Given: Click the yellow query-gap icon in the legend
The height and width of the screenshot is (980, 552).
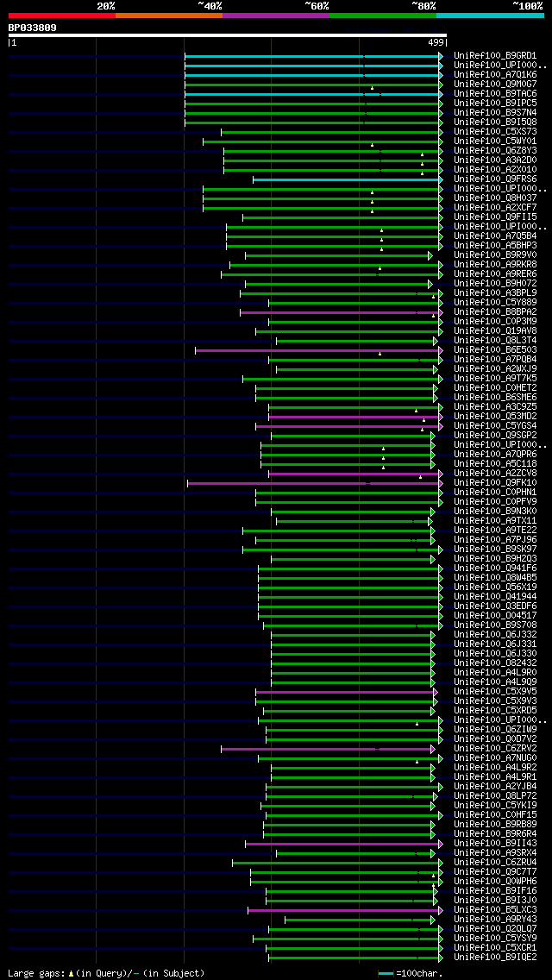Looking at the screenshot, I should coord(72,973).
